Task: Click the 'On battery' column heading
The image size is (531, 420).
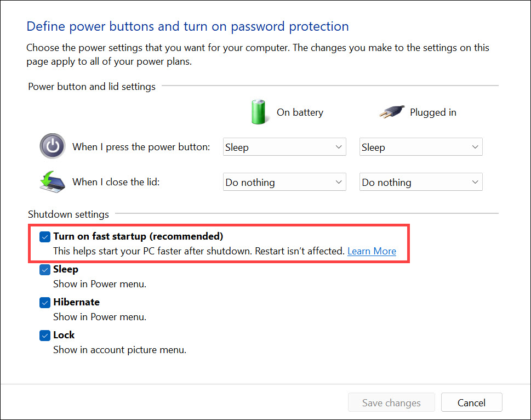Action: 300,112
